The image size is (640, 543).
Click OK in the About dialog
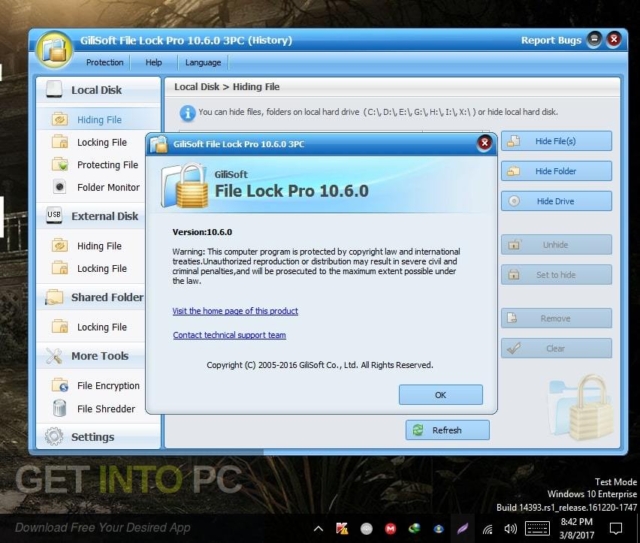[x=440, y=395]
